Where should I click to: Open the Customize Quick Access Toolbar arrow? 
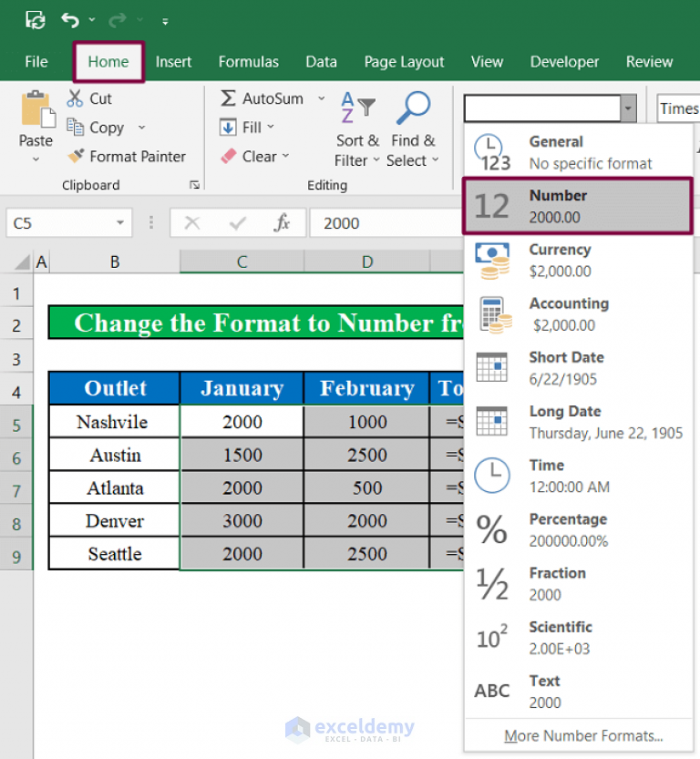[x=165, y=21]
